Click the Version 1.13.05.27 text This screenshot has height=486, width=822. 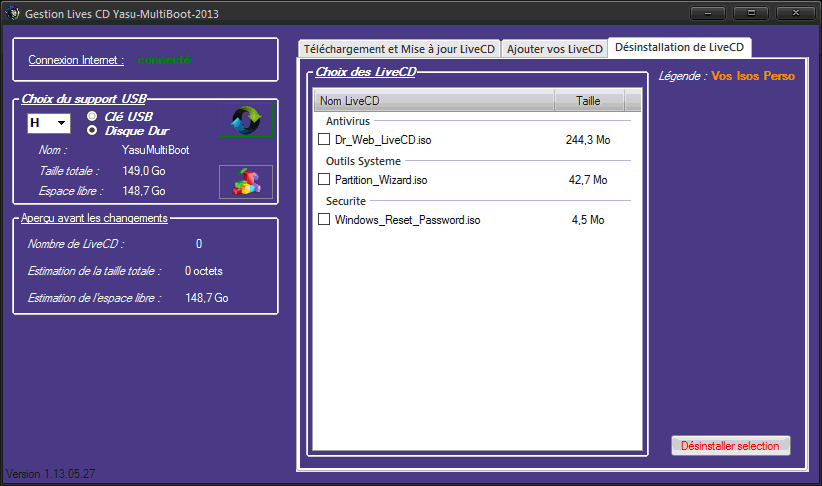pyautogui.click(x=51, y=474)
